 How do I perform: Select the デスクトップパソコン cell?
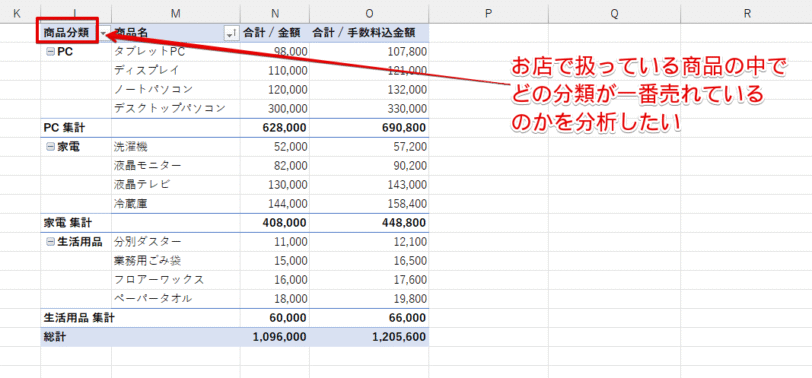pyautogui.click(x=176, y=109)
